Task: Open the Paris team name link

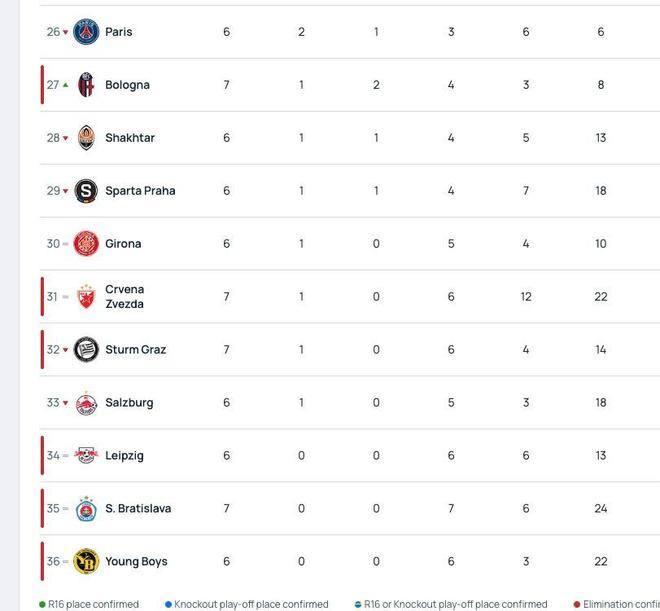Action: (119, 32)
